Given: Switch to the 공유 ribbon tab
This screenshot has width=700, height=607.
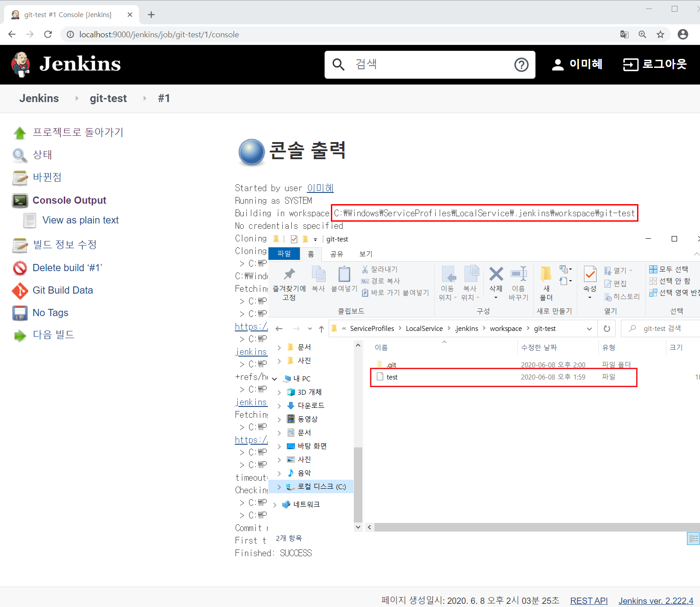Looking at the screenshot, I should (336, 254).
